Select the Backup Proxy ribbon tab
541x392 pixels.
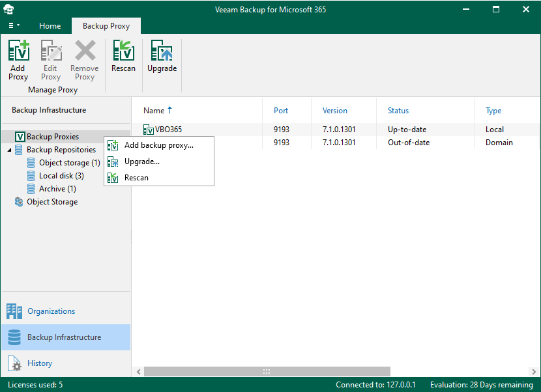click(x=106, y=26)
